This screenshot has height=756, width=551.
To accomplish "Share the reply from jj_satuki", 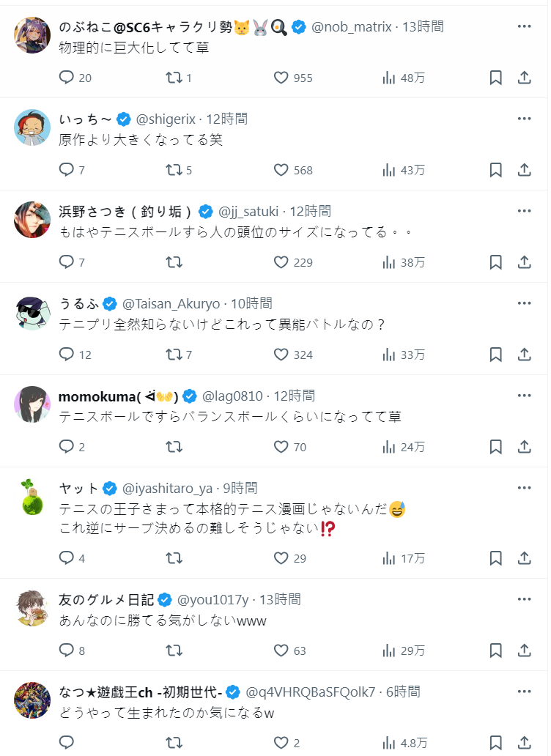I will (x=525, y=262).
